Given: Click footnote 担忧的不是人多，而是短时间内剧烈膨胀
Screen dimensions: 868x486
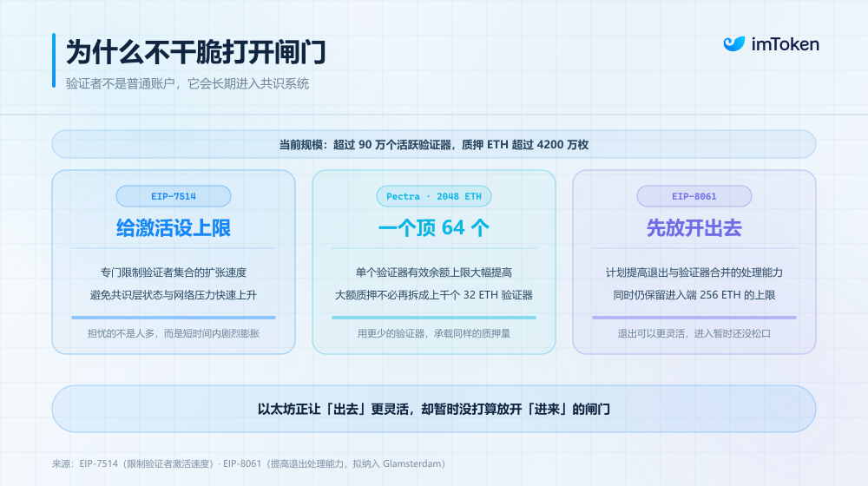Looking at the screenshot, I should pyautogui.click(x=174, y=333).
